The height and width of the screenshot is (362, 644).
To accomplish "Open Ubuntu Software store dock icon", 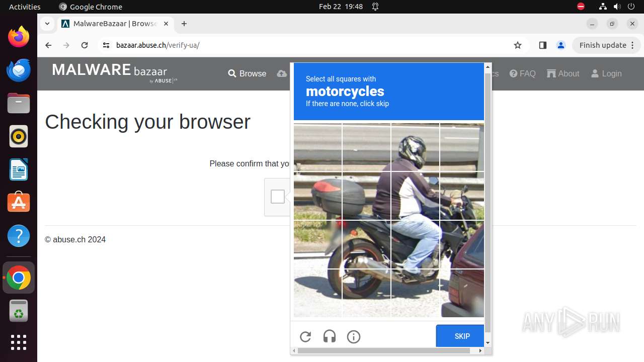I will [x=19, y=203].
